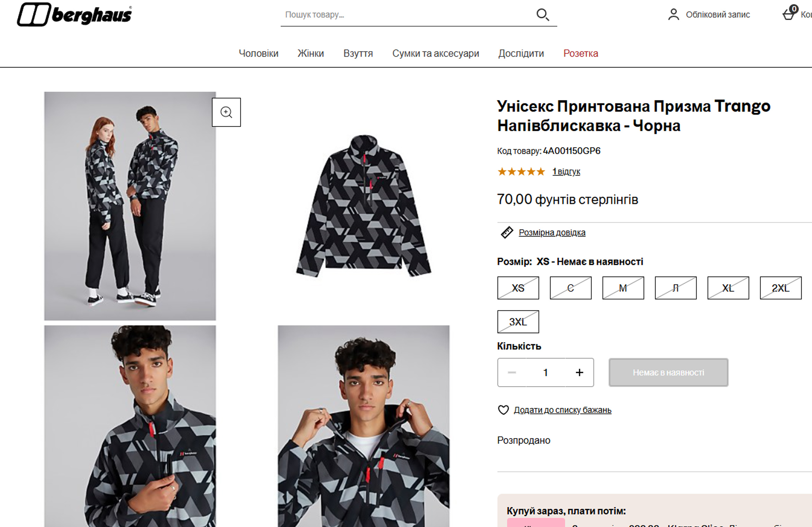The width and height of the screenshot is (812, 527).
Task: Open the Розмірна довідка link
Action: point(552,232)
